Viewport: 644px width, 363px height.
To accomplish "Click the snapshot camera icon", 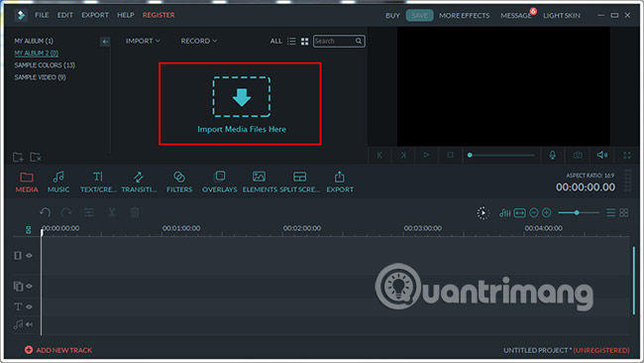I will click(578, 155).
